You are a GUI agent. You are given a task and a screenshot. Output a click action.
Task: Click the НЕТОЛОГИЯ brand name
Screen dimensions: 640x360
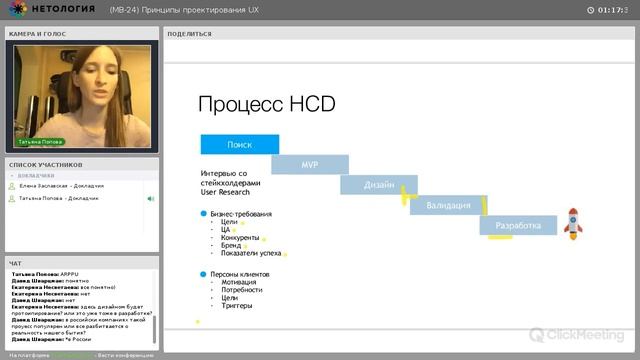(x=63, y=9)
